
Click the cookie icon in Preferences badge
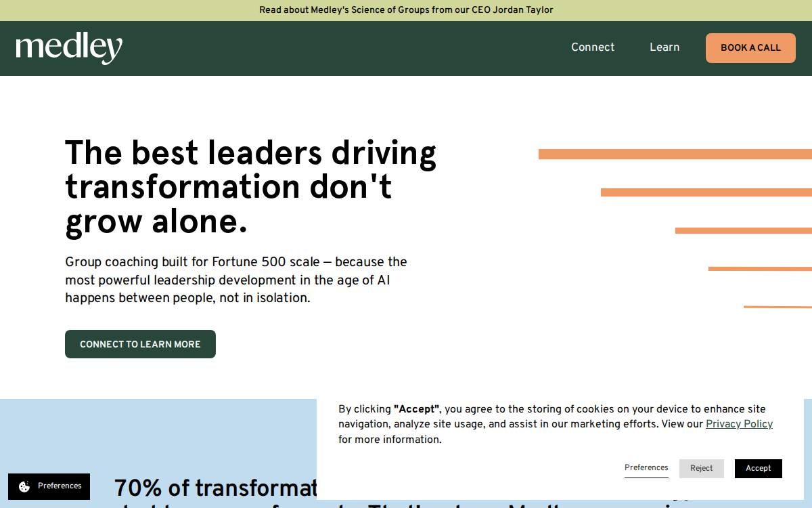tap(24, 486)
